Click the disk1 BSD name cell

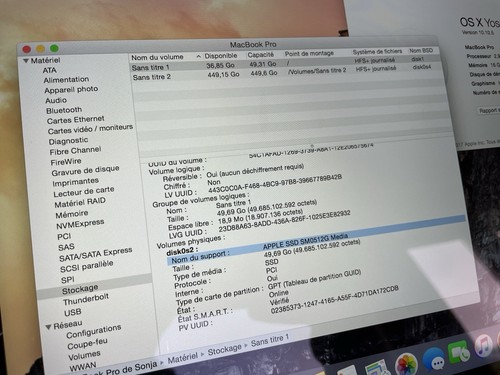pos(418,59)
